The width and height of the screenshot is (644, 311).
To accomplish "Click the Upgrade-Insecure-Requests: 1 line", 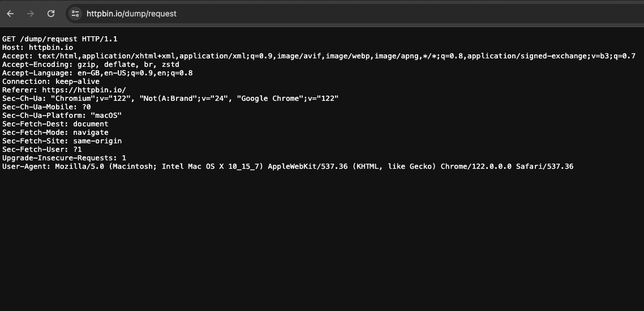I will [64, 158].
